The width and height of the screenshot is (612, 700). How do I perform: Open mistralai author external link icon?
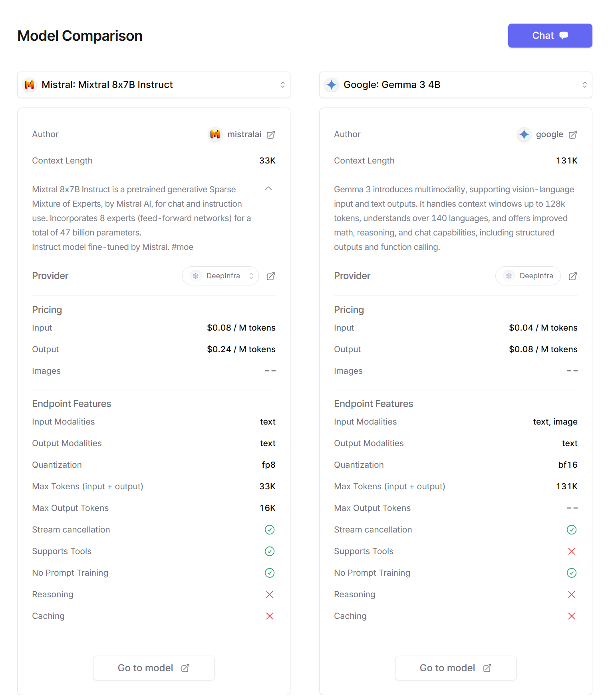pos(271,135)
